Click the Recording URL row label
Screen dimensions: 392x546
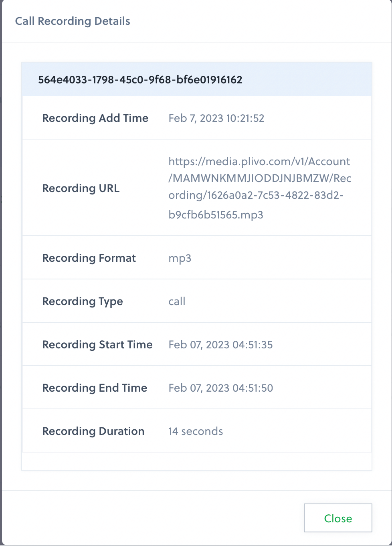[x=81, y=188]
